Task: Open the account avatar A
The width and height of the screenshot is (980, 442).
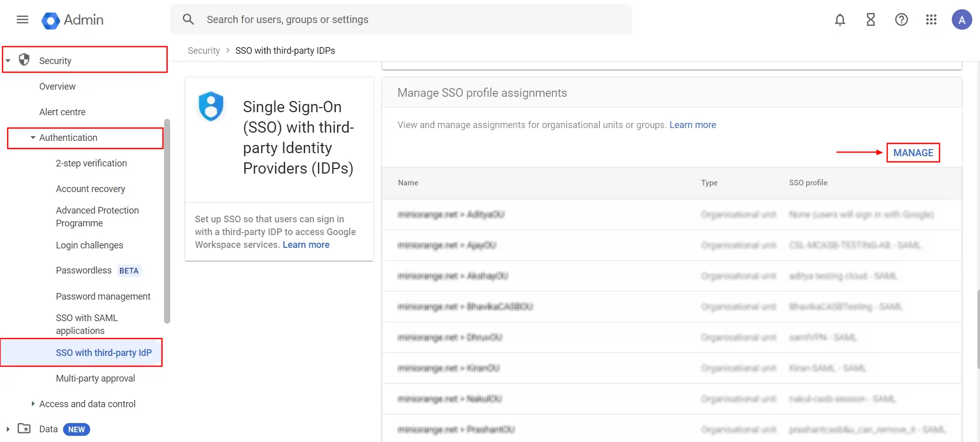Action: 962,19
